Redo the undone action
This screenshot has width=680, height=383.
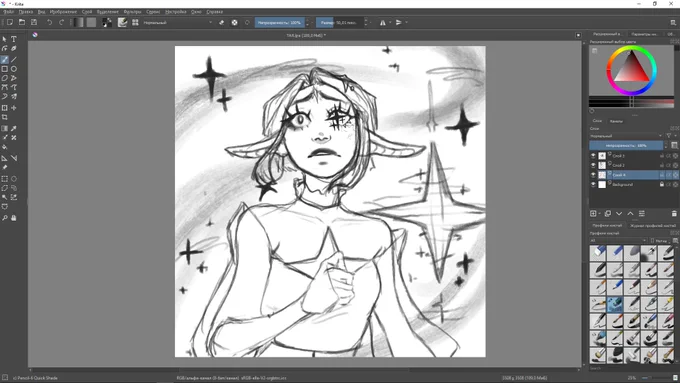pos(62,23)
